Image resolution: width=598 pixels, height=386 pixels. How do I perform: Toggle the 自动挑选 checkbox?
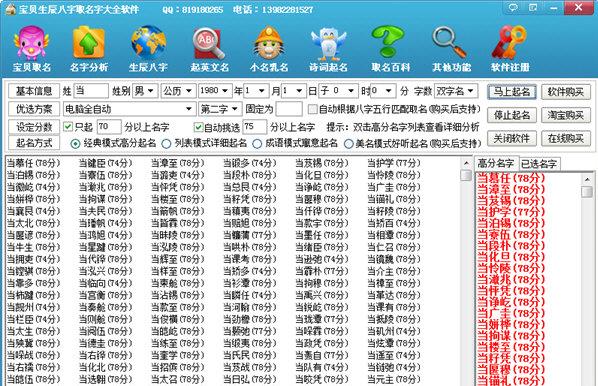pos(198,127)
